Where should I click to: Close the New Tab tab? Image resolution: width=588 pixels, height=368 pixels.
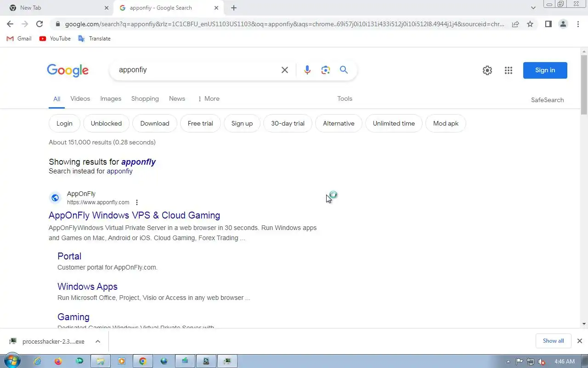point(107,8)
